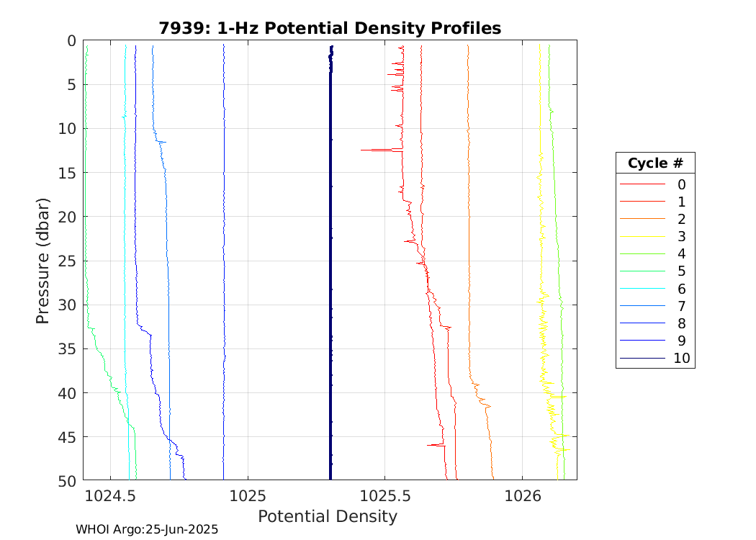Click y-axis tick label 30
Viewport: 756px width, 540px height.
pyautogui.click(x=68, y=305)
